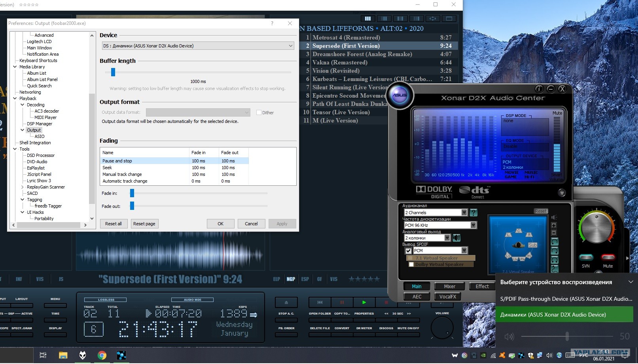Open Windows Security tray icon
Image resolution: width=638 pixels, height=364 pixels.
[x=530, y=355]
